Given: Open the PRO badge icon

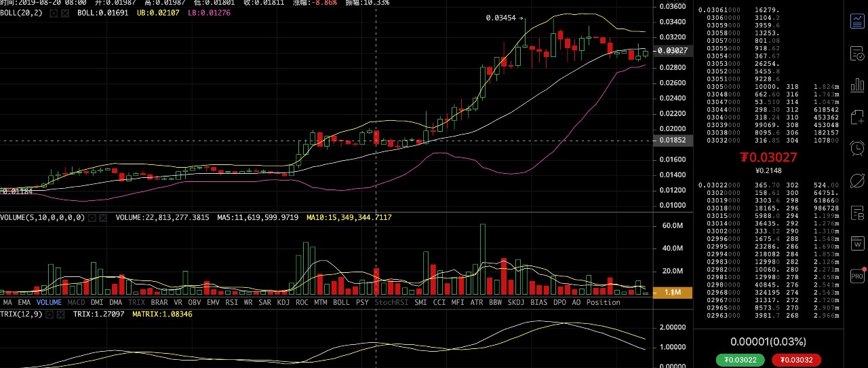Looking at the screenshot, I should (857, 276).
